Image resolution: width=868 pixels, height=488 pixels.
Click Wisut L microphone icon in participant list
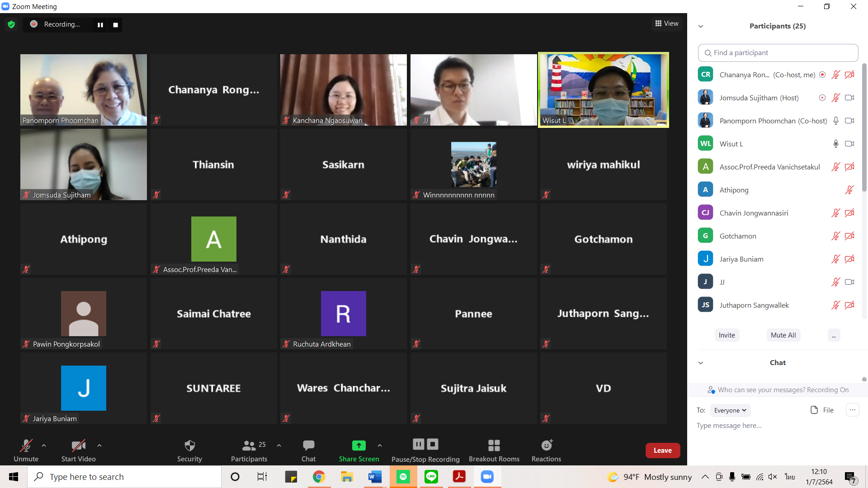(x=836, y=144)
